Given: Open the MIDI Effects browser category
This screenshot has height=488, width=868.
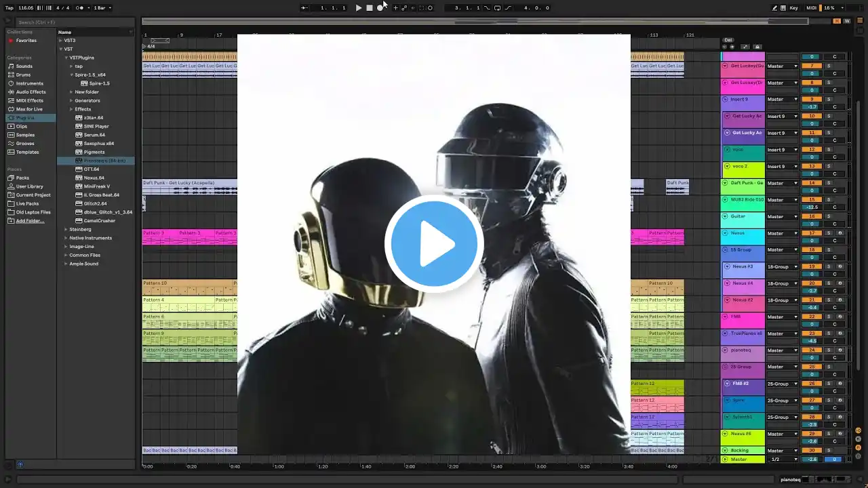Looking at the screenshot, I should (30, 100).
